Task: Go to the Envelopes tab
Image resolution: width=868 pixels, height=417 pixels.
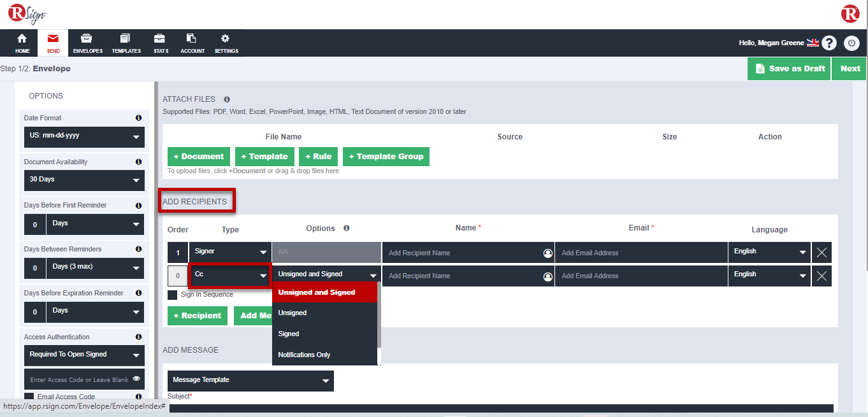Action: (x=87, y=43)
